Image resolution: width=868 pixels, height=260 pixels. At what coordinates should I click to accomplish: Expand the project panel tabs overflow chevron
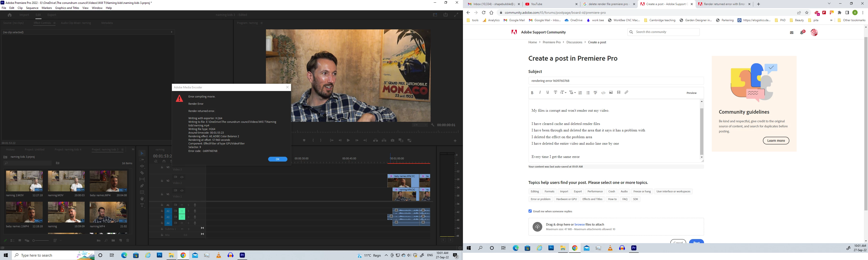(133, 150)
